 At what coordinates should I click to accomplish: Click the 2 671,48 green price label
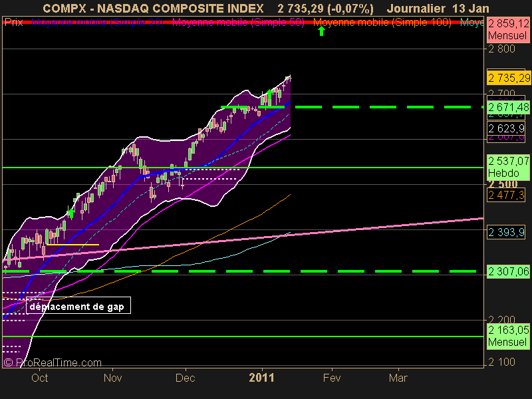click(x=508, y=108)
